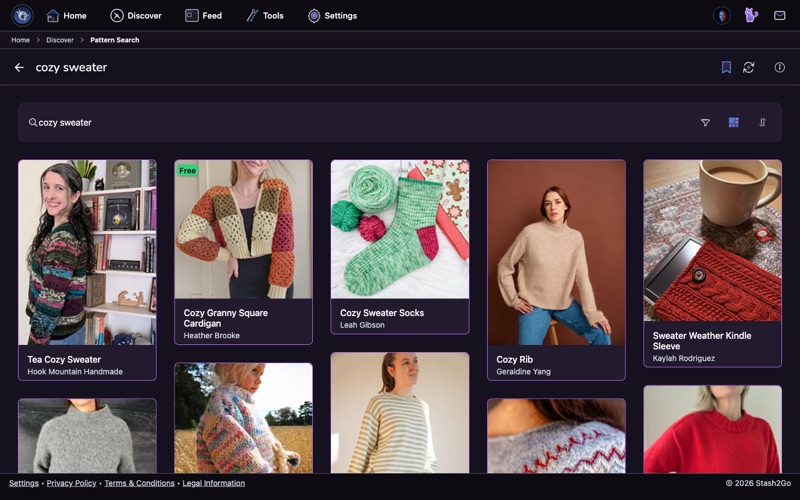The width and height of the screenshot is (800, 500).
Task: Click the Stash2Go logo icon
Action: [x=22, y=15]
